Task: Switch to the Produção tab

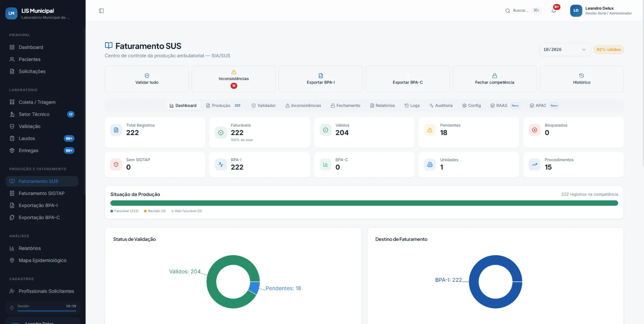Action: pyautogui.click(x=223, y=106)
